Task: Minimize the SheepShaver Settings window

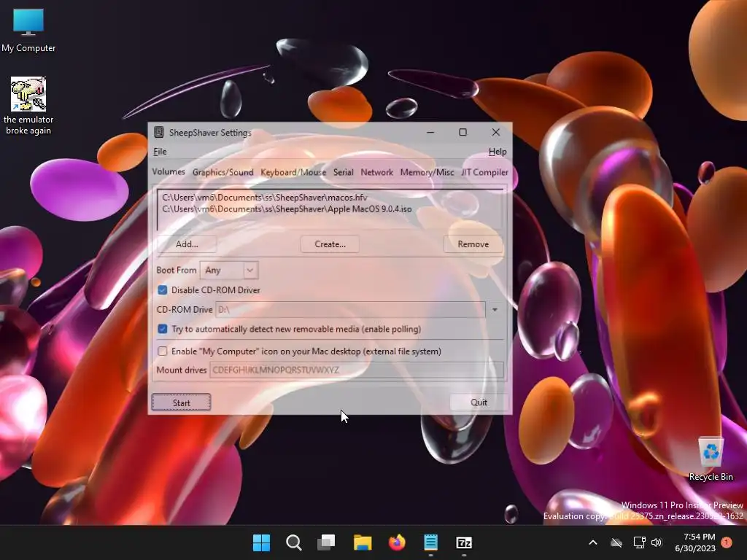Action: point(430,133)
